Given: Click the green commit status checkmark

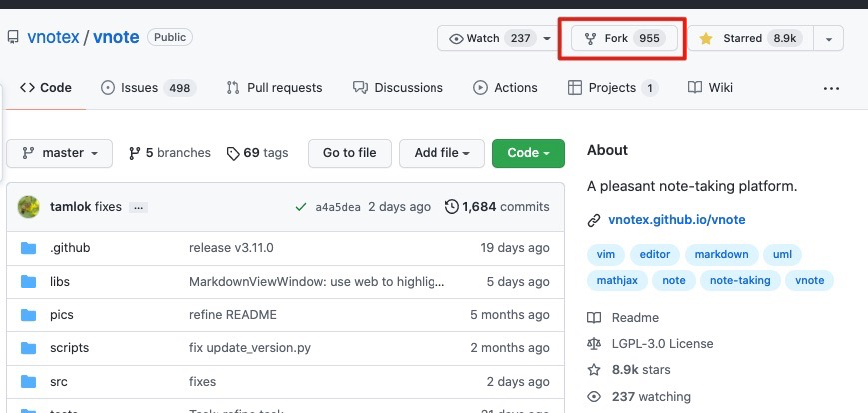Looking at the screenshot, I should click(x=301, y=207).
